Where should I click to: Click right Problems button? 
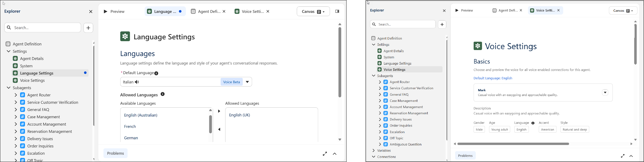point(465,156)
